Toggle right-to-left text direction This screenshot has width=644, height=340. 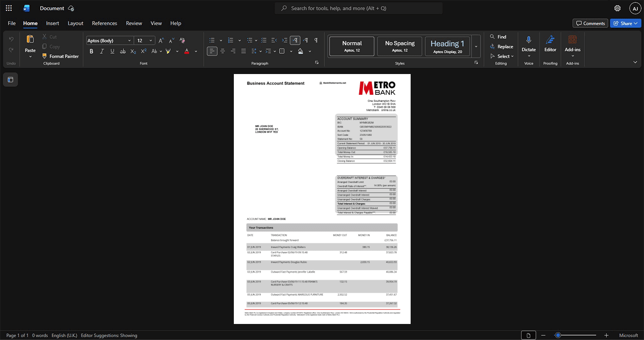coord(305,41)
